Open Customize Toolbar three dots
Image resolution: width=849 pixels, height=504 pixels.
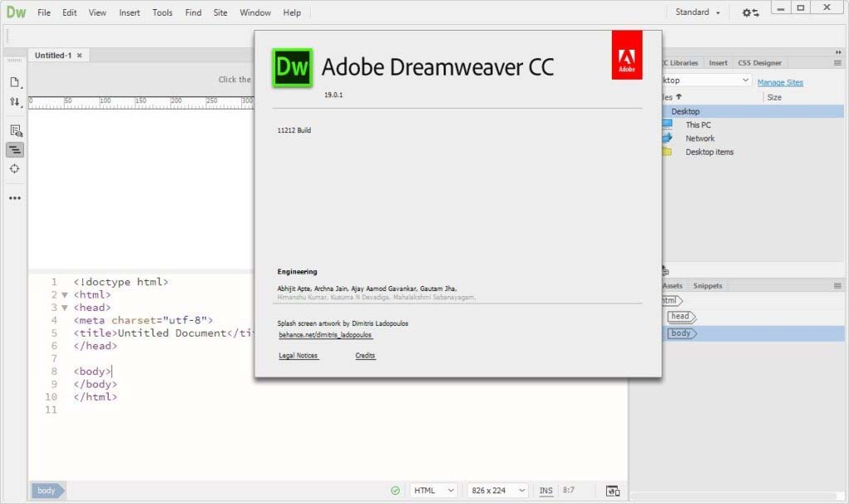15,198
